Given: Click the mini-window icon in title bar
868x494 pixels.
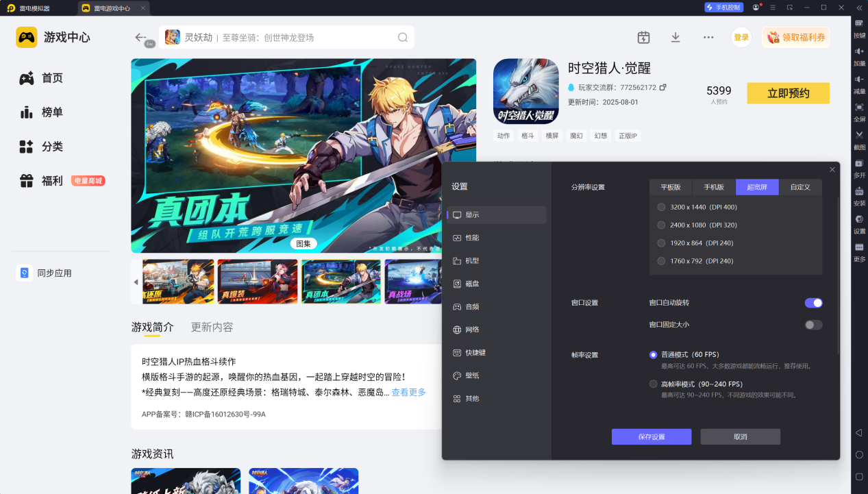Looking at the screenshot, I should (790, 8).
